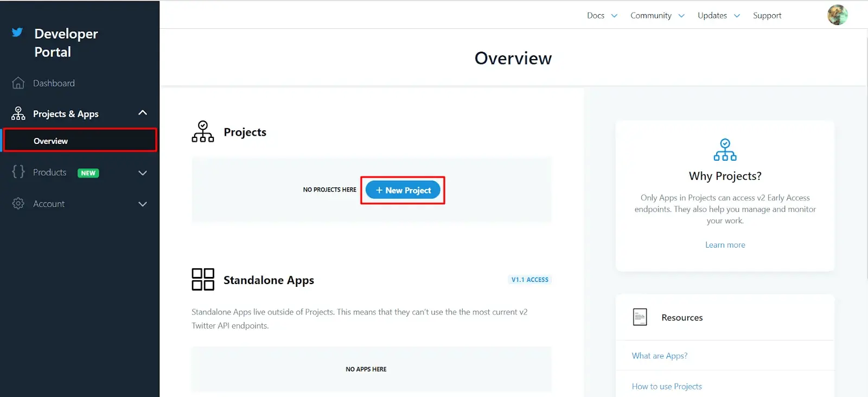Click the Resources document icon
Viewport: 868px width, 397px height.
(640, 317)
